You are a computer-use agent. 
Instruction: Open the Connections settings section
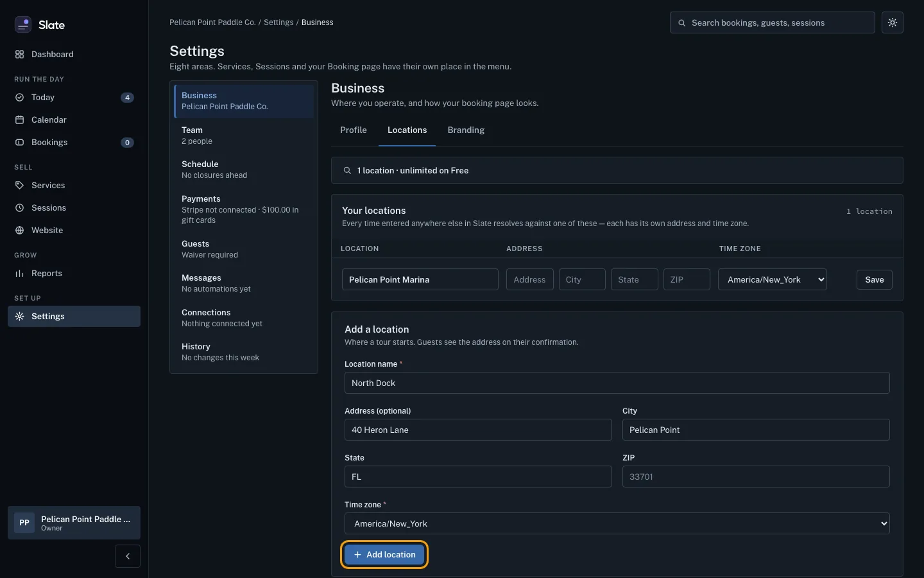pos(244,318)
